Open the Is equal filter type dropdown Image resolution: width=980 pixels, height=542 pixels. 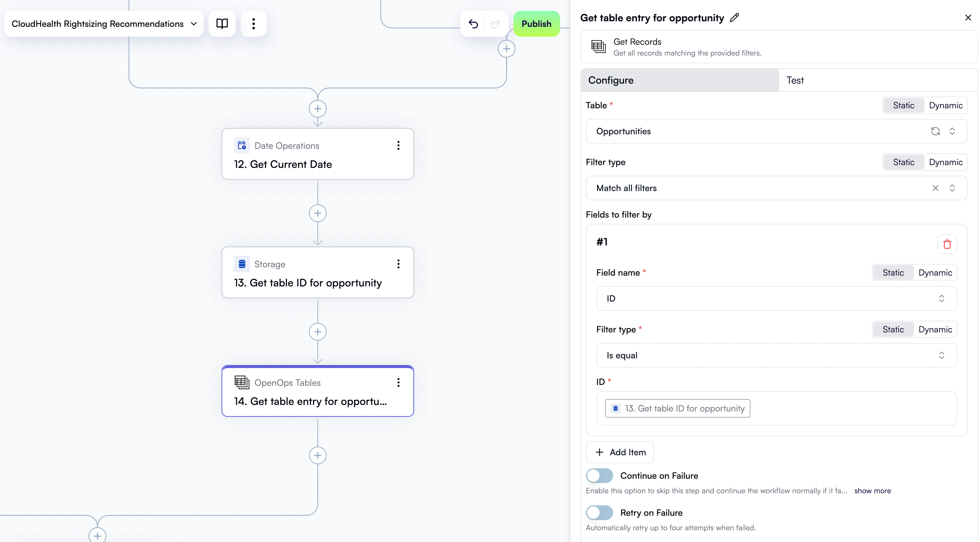click(x=776, y=355)
